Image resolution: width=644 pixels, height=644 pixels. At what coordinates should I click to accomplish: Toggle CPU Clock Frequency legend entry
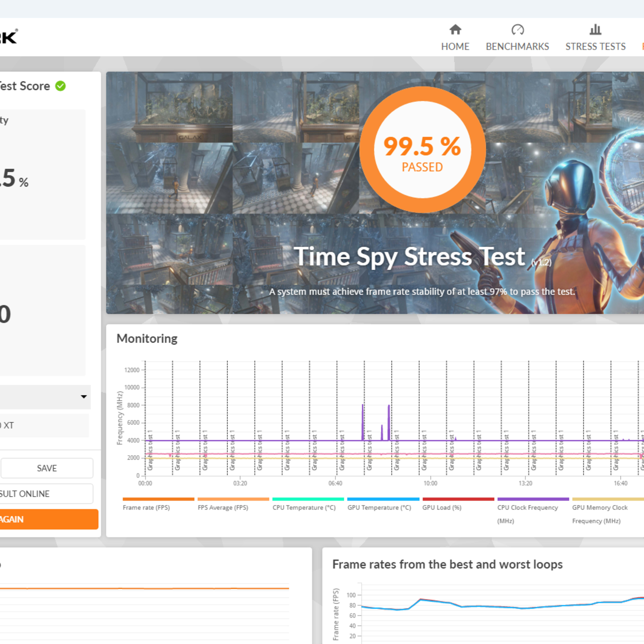533,511
